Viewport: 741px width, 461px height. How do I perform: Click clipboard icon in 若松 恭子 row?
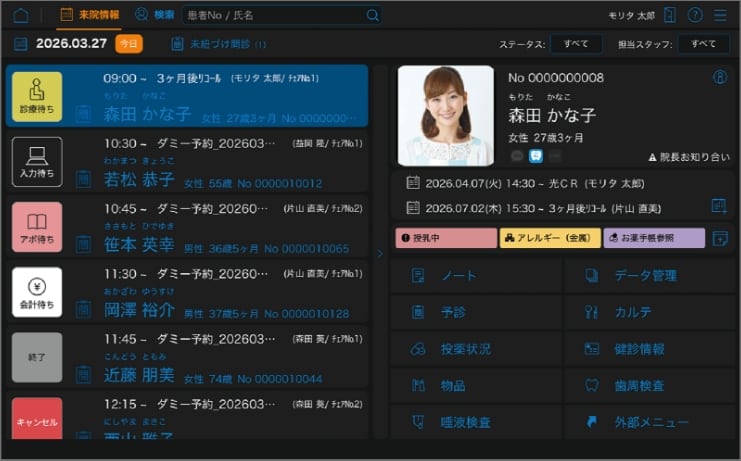coord(83,179)
